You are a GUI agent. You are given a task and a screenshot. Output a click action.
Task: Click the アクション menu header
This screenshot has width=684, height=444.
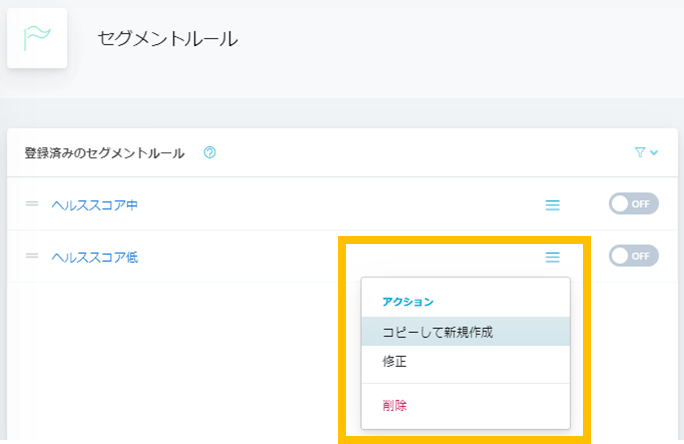[x=408, y=302]
